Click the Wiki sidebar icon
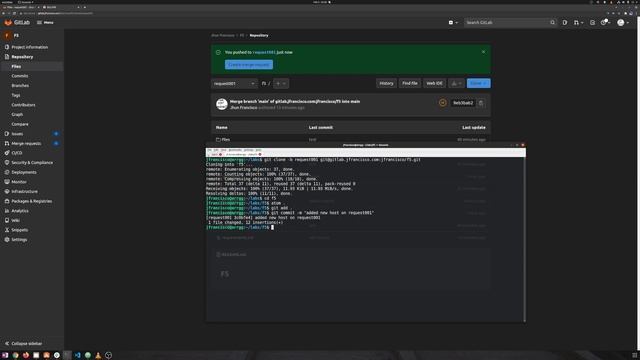 click(7, 220)
